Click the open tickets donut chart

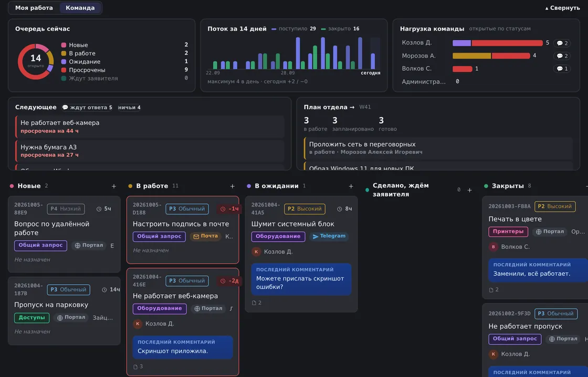pyautogui.click(x=36, y=61)
